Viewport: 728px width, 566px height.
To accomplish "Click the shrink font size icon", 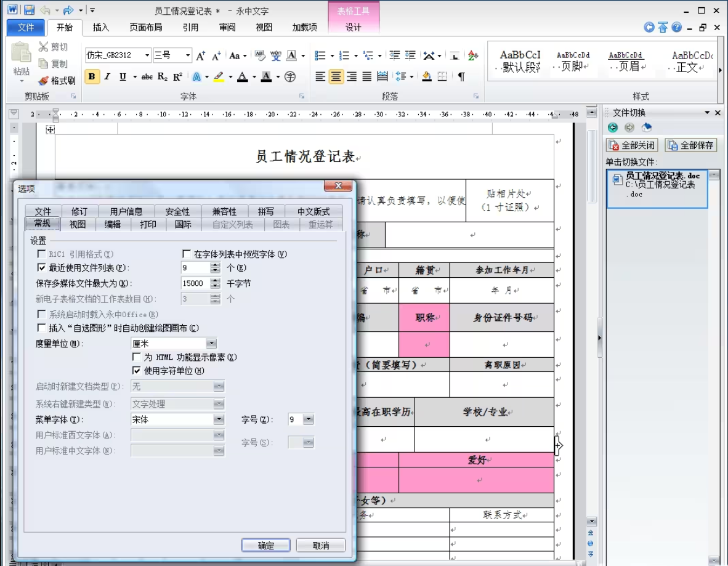I will coord(216,55).
